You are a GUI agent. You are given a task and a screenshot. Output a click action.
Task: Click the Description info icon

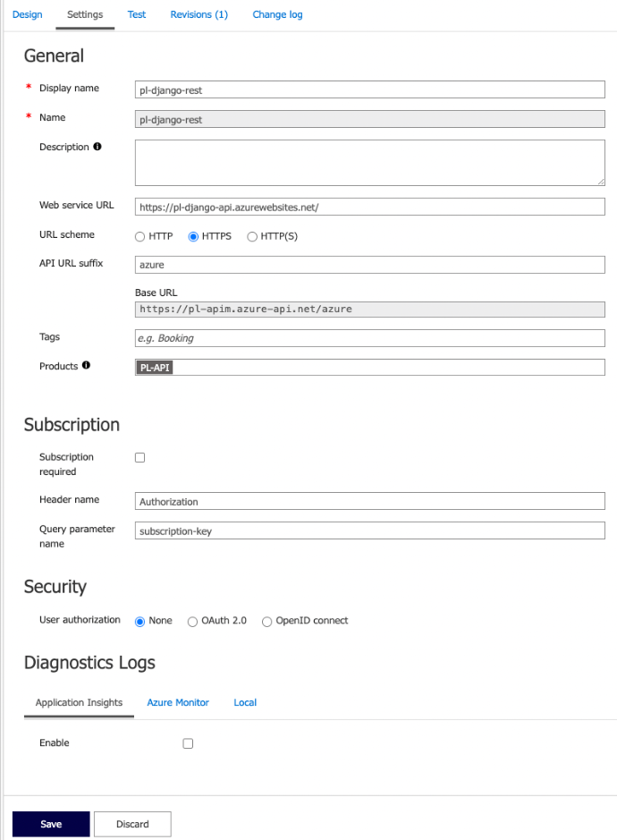97,146
